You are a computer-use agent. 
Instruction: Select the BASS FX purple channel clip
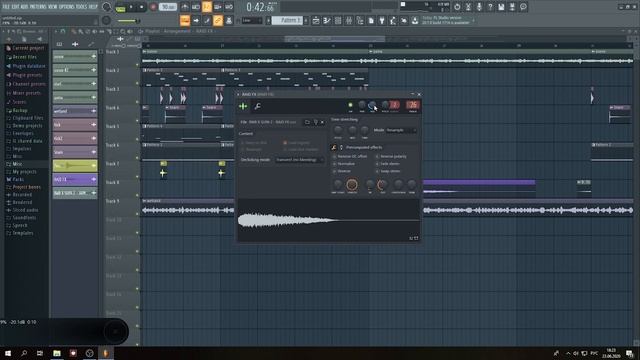75,179
